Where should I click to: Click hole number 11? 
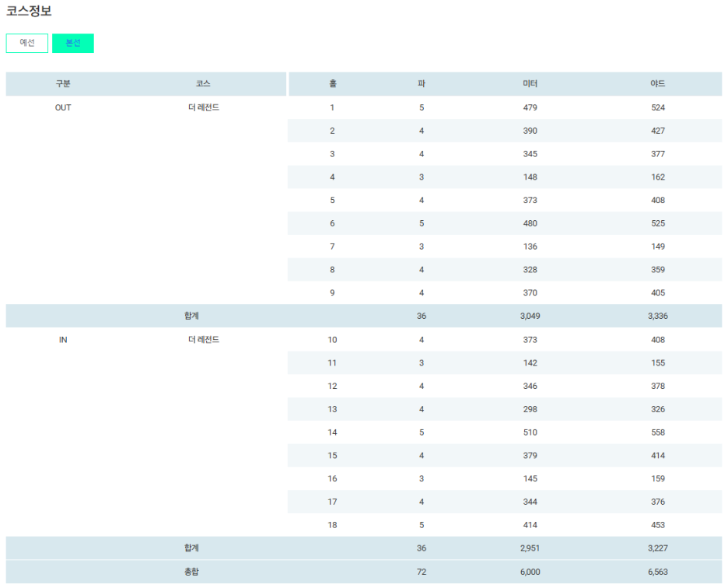pos(332,363)
